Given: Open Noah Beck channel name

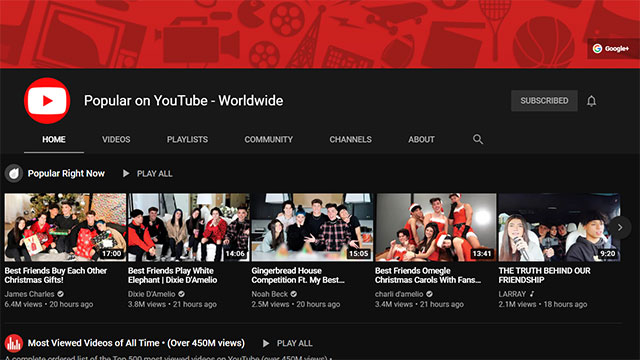Looking at the screenshot, I should pos(269,294).
